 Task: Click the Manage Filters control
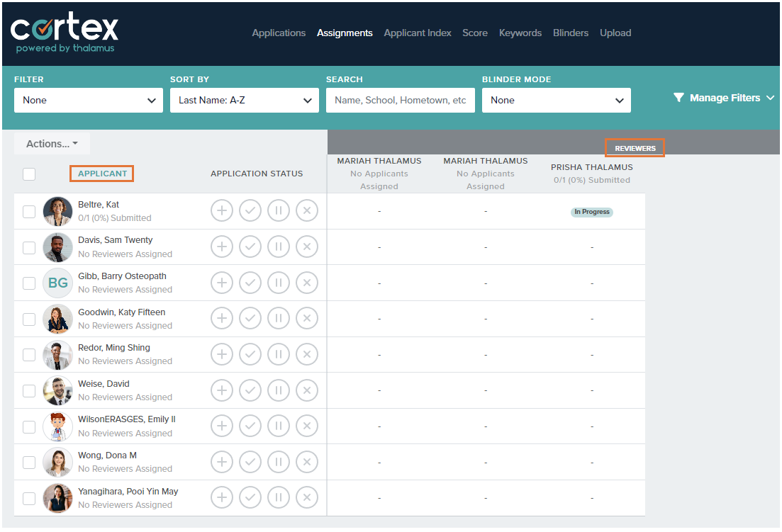725,98
